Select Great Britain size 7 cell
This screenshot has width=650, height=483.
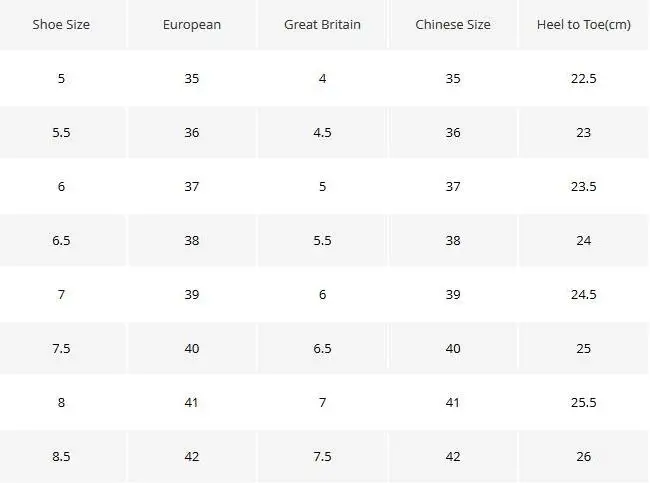pyautogui.click(x=322, y=402)
